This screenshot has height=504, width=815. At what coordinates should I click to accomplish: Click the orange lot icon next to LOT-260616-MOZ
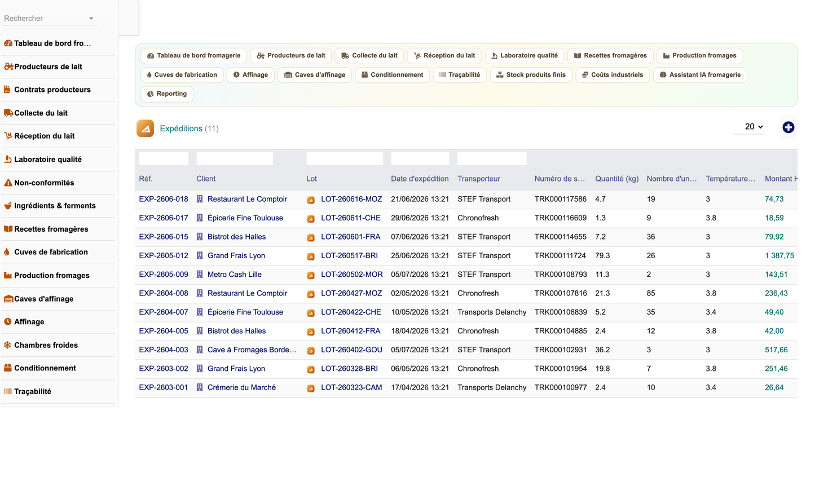pos(311,200)
